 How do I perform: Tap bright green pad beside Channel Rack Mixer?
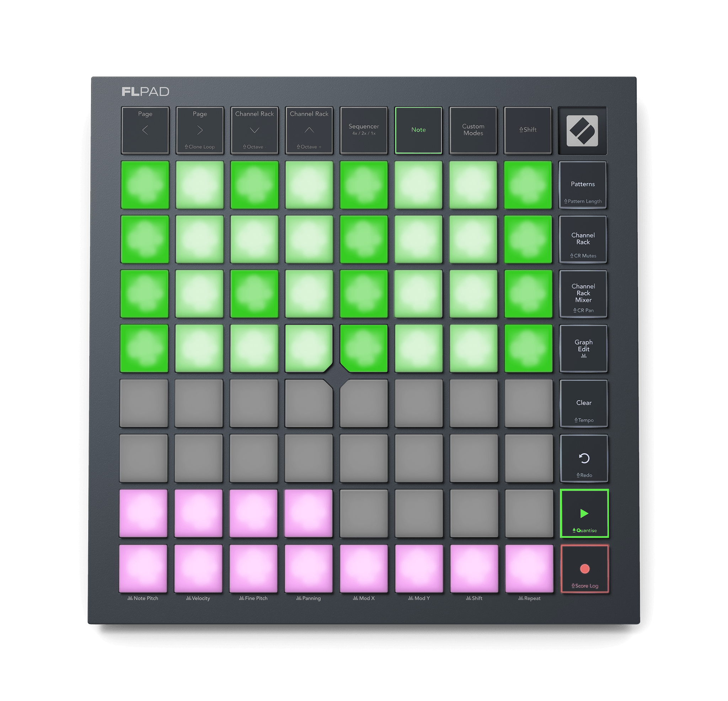(x=528, y=294)
